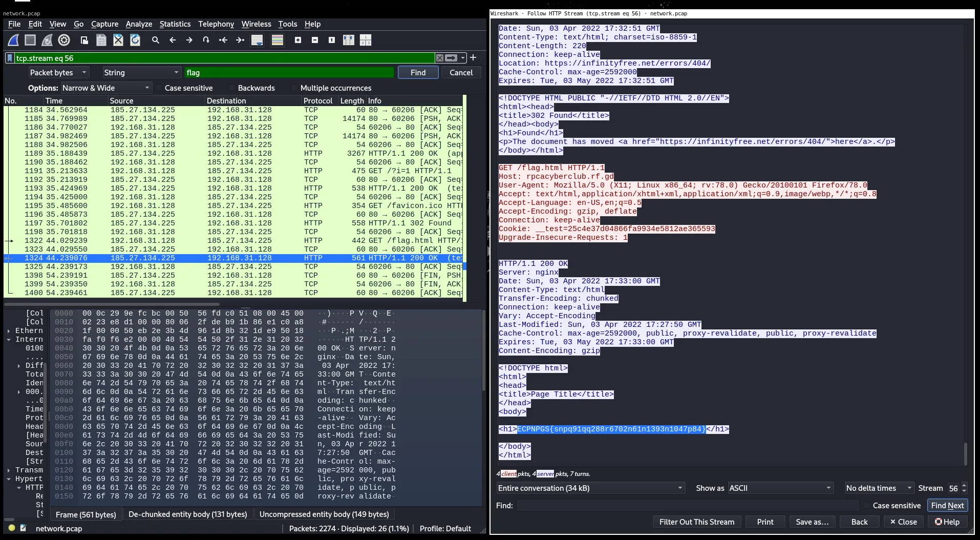Increment the Stream number stepper
This screenshot has height=540, width=980.
coord(965,485)
